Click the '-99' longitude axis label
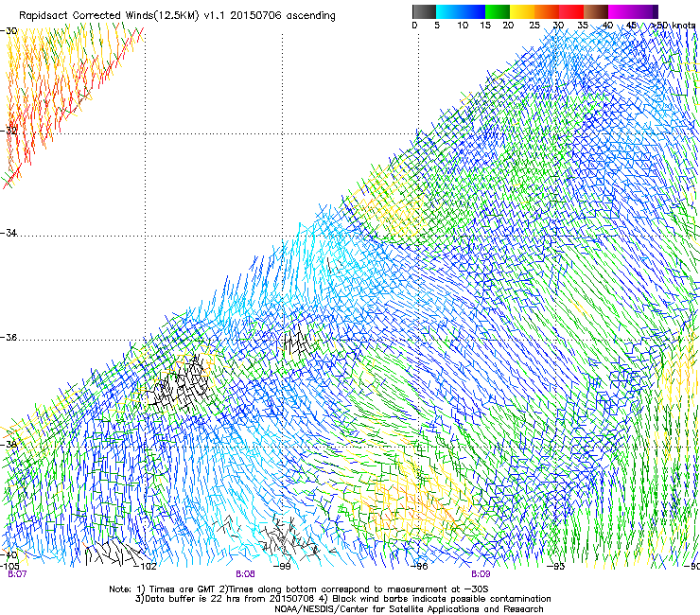The width and height of the screenshot is (700, 615). pyautogui.click(x=282, y=566)
